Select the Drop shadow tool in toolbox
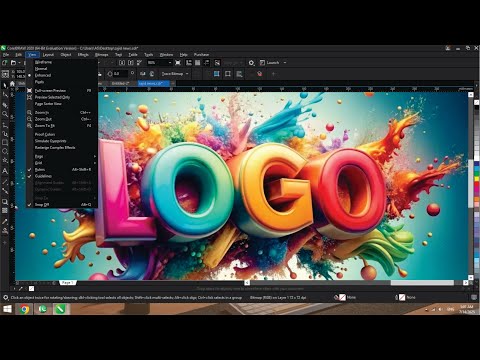 pos(5,202)
